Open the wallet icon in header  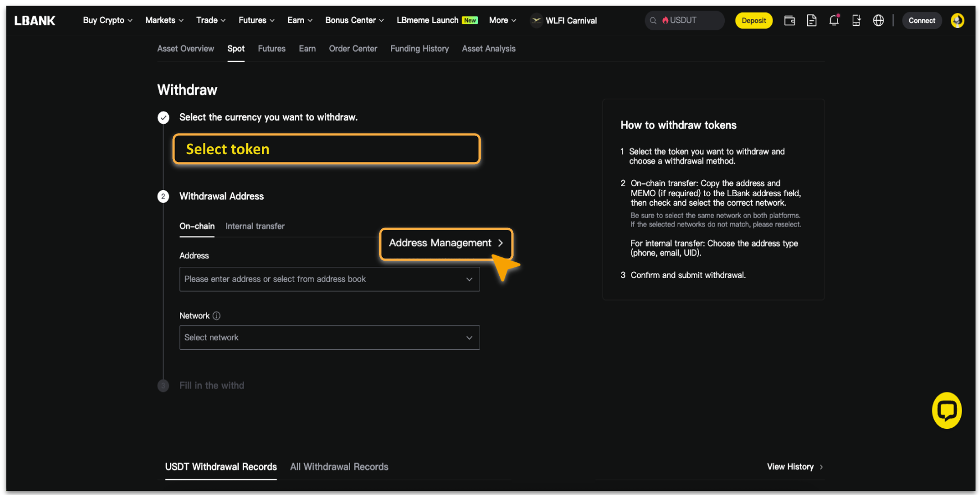[789, 21]
